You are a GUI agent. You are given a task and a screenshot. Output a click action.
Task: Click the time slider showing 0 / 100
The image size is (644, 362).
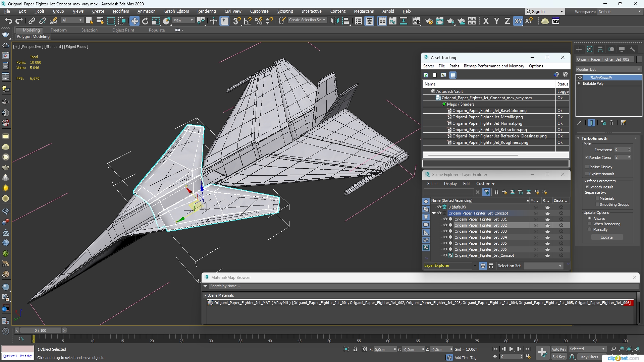[x=40, y=330]
